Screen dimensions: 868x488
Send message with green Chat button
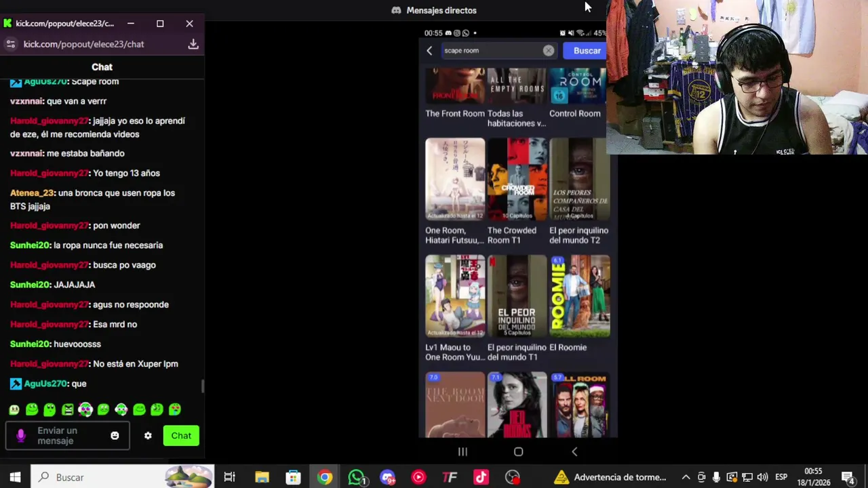(x=181, y=436)
